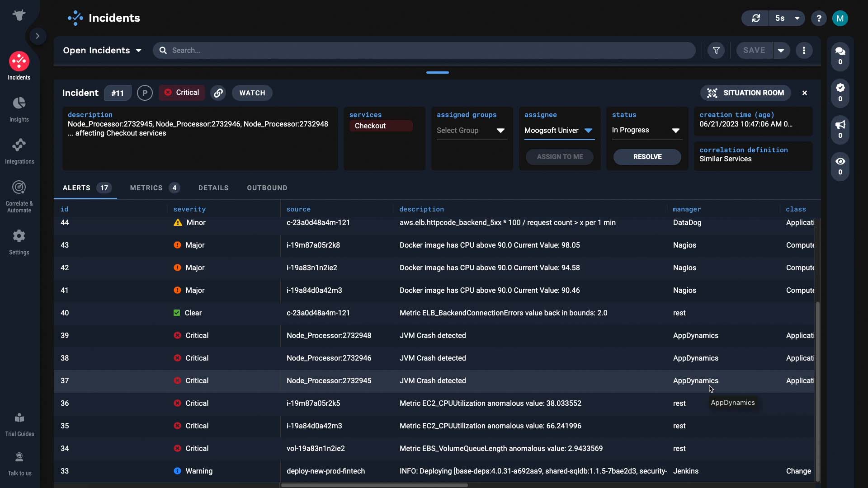Open the assignee Moogsoft University dropdown
The width and height of the screenshot is (868, 488).
(x=559, y=131)
